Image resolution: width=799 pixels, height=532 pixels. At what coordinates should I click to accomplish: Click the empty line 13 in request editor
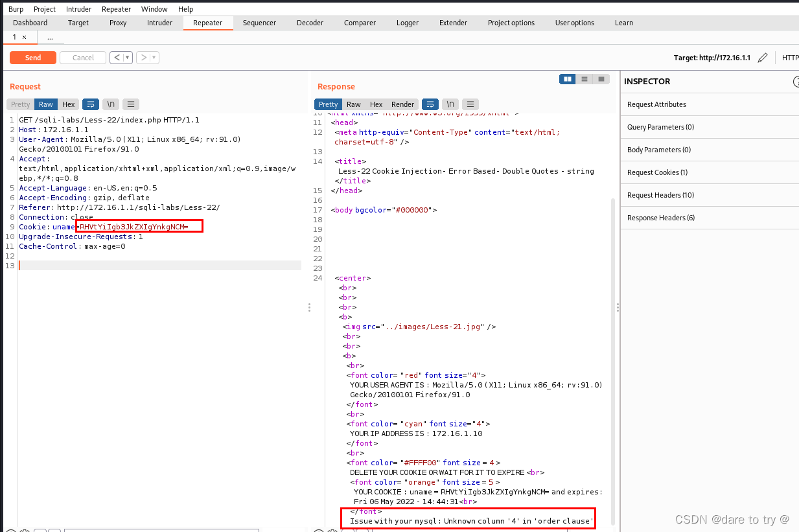pyautogui.click(x=159, y=266)
